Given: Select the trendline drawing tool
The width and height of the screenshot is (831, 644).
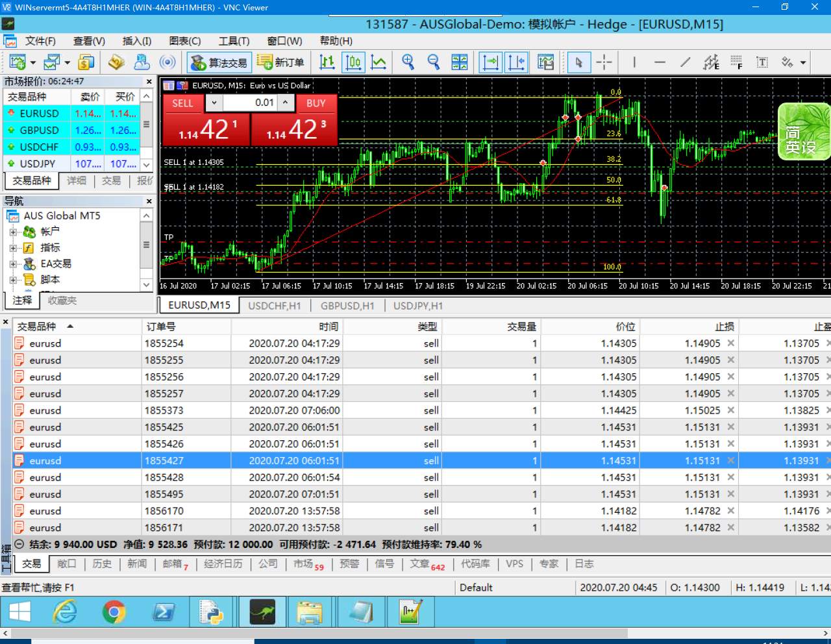Looking at the screenshot, I should coord(686,62).
